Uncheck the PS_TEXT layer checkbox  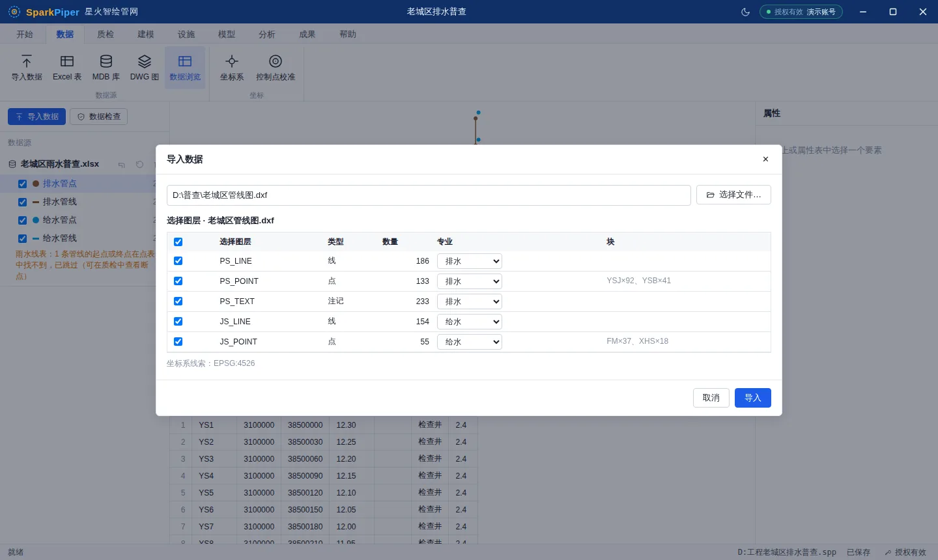178,301
